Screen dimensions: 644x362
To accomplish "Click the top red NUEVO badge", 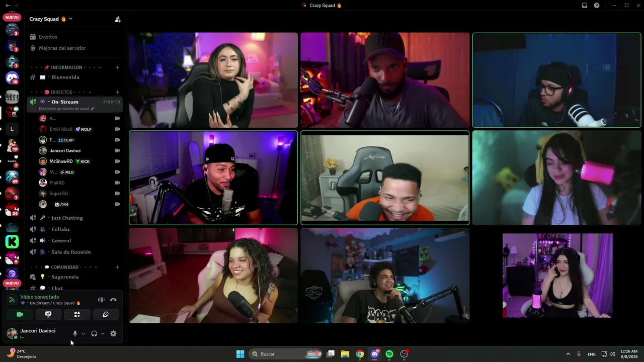I will (12, 17).
